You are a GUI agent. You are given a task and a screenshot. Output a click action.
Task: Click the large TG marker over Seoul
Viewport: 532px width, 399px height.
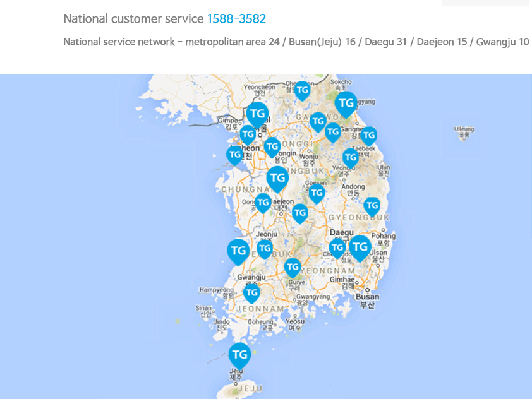[258, 114]
